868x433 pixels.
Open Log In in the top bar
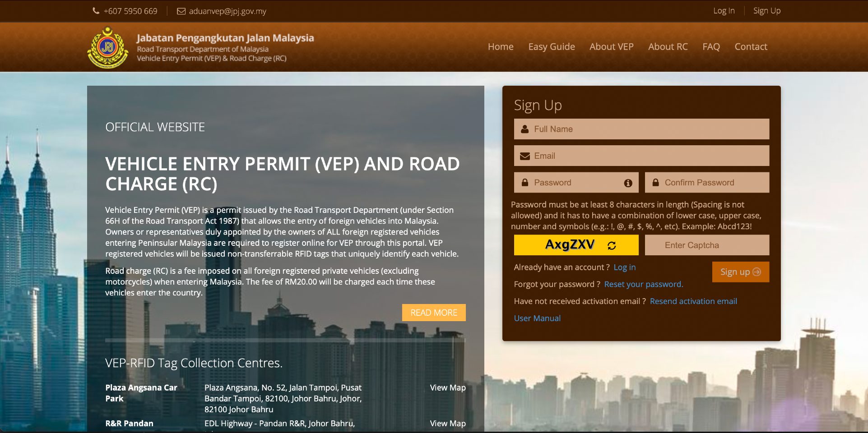tap(724, 11)
